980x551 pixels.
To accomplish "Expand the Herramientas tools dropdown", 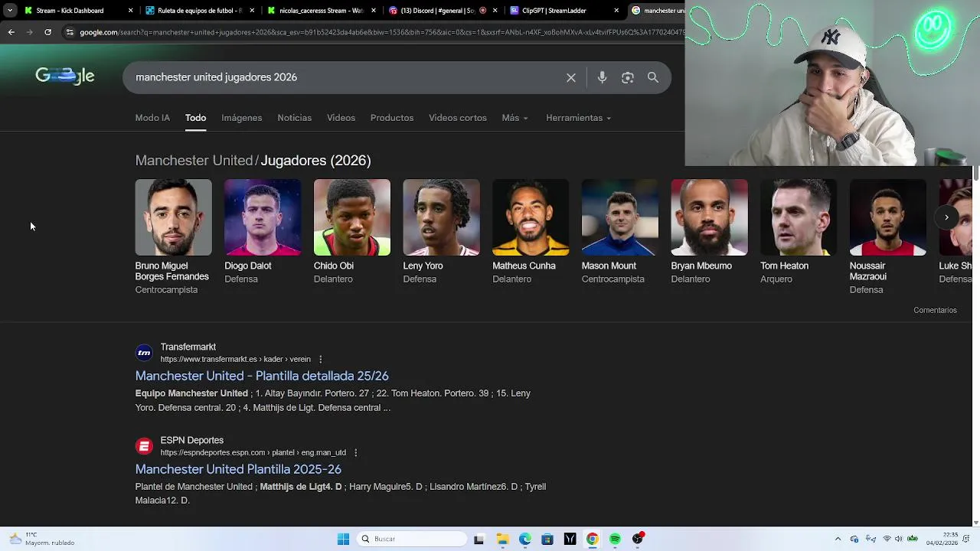I will point(578,118).
